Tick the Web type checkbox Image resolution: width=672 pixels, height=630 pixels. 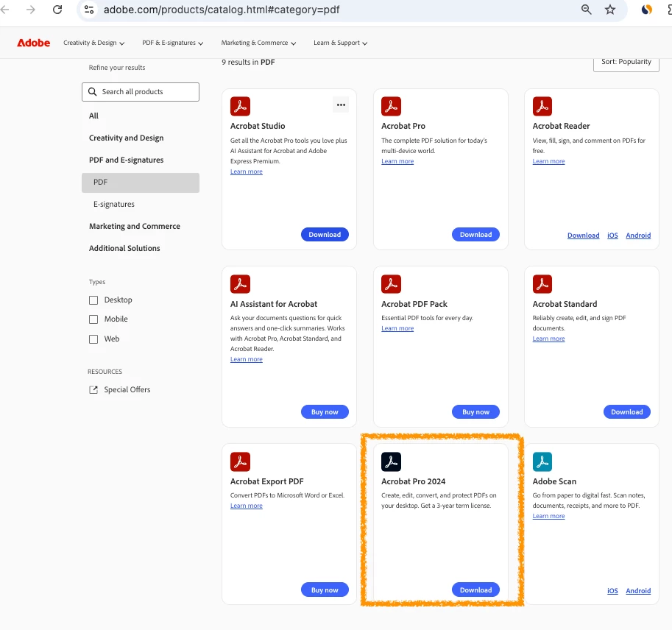93,339
